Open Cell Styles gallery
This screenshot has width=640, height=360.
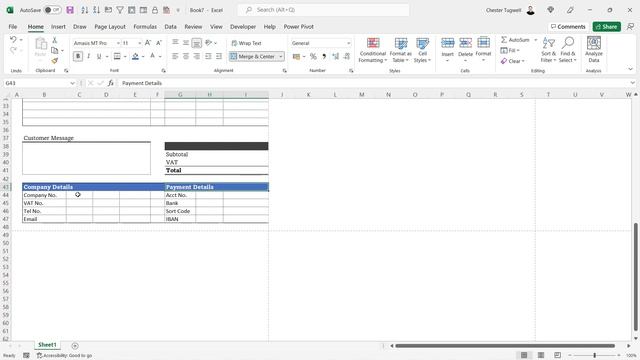pyautogui.click(x=422, y=50)
